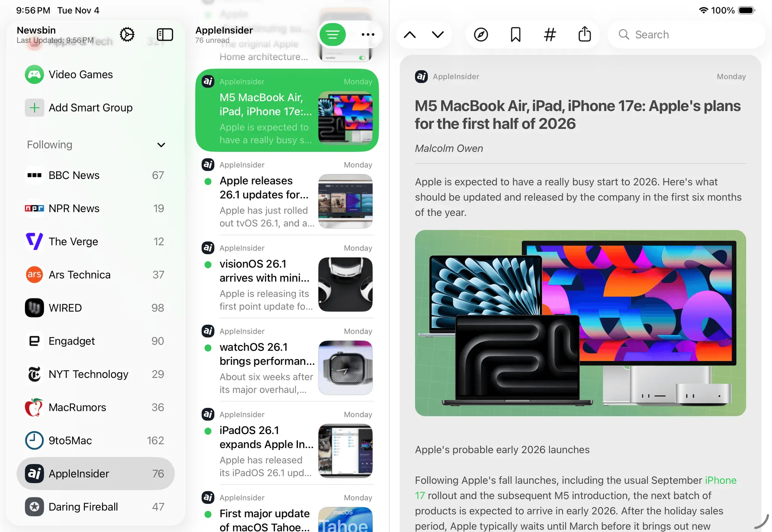Select the Ars Technica feed
The image size is (772, 532).
point(96,275)
